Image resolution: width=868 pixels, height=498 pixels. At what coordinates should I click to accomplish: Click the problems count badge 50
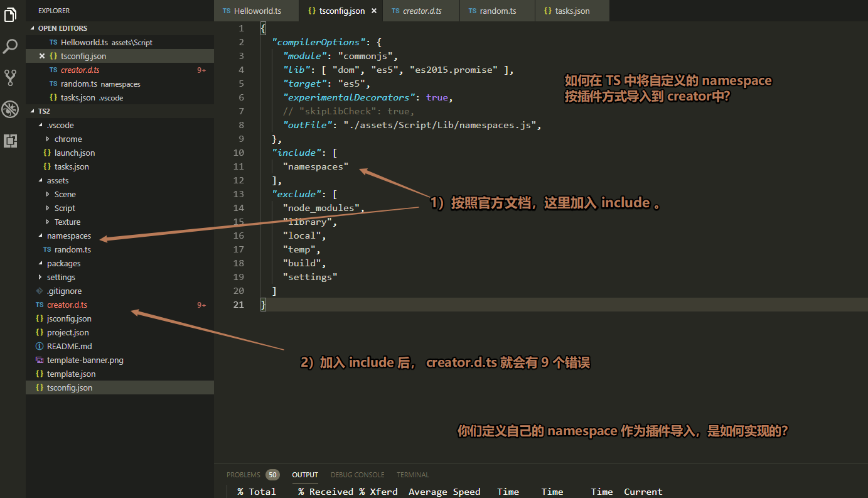(272, 475)
